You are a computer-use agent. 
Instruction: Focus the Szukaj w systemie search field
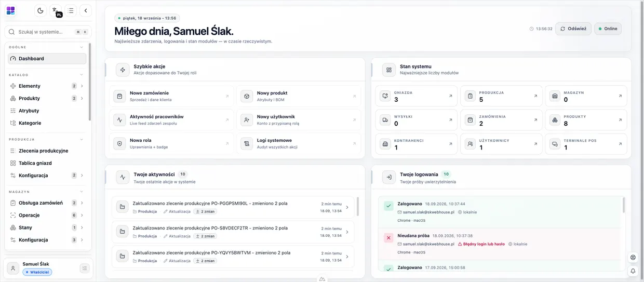pos(48,32)
